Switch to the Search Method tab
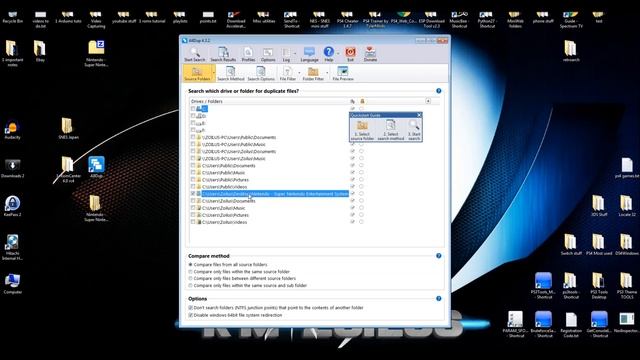Image resolution: width=640 pixels, height=360 pixels. (231, 73)
